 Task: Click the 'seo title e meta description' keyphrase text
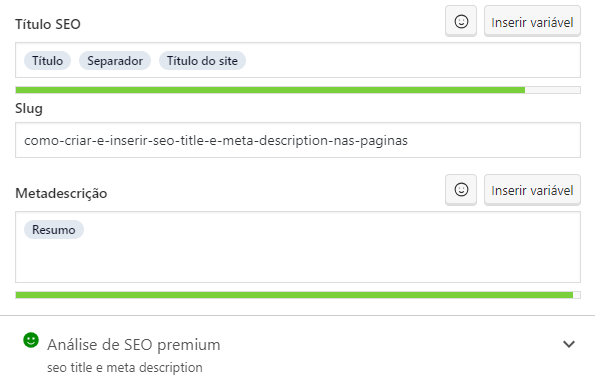click(x=125, y=367)
